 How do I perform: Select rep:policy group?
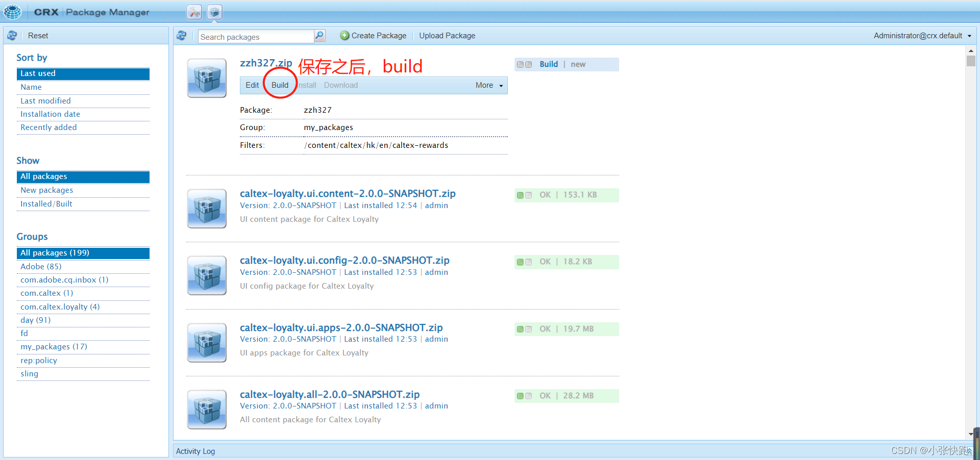tap(83, 361)
